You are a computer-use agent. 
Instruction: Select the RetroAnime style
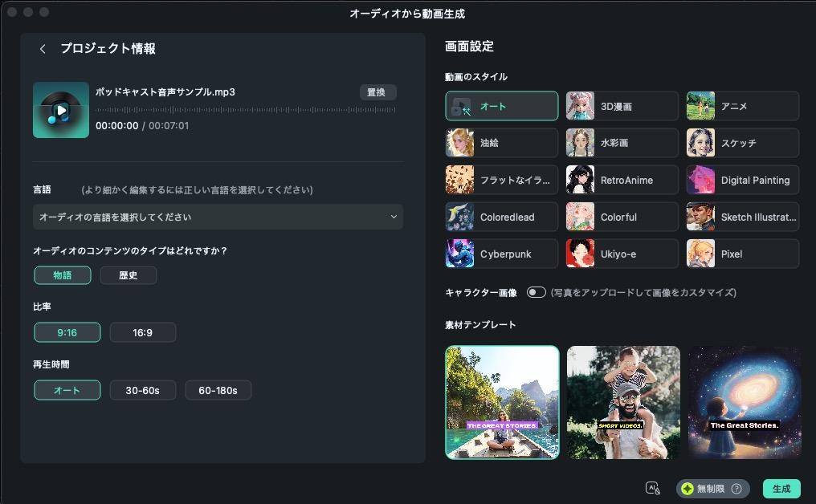coord(622,179)
